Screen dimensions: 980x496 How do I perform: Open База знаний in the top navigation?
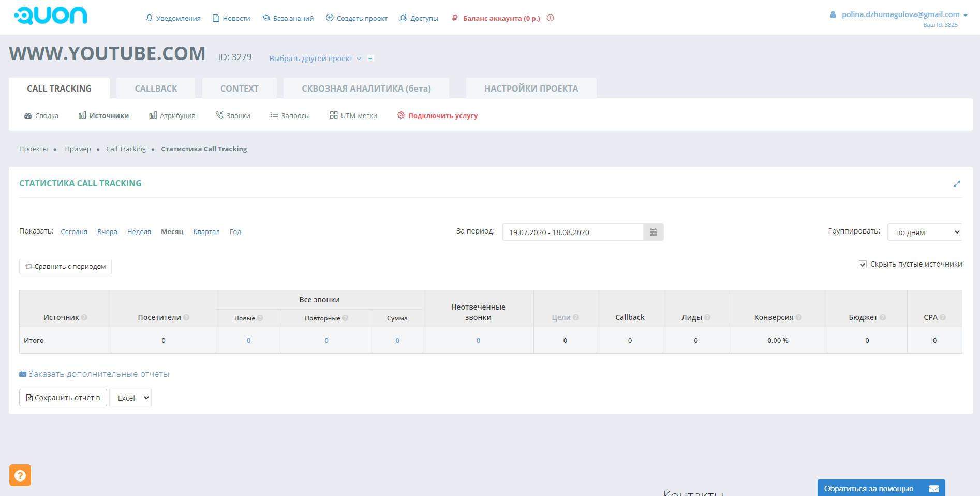click(288, 18)
